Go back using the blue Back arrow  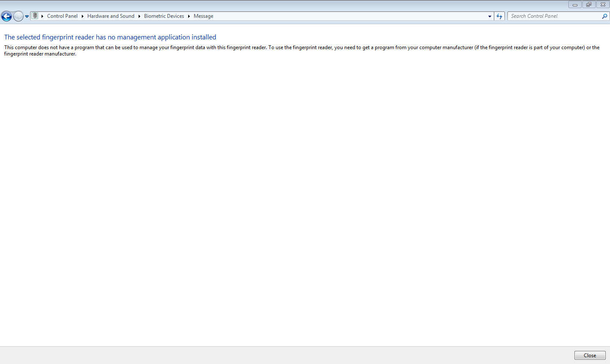[6, 17]
